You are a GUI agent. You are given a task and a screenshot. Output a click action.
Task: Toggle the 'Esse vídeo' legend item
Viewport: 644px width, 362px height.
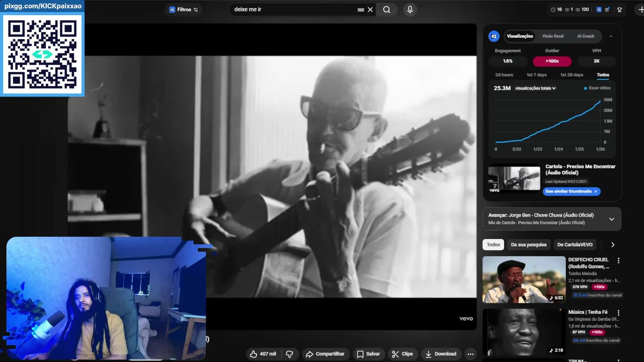tap(597, 88)
